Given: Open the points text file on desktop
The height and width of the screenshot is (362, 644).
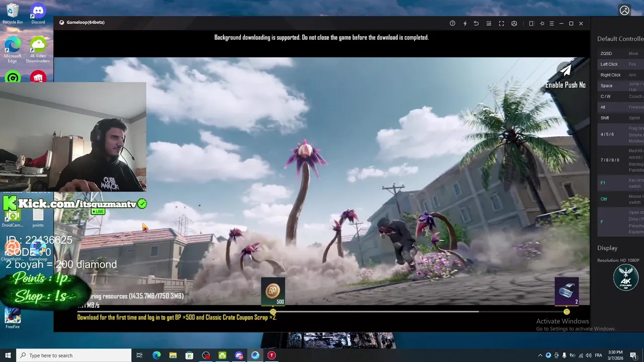Looking at the screenshot, I should (x=38, y=218).
